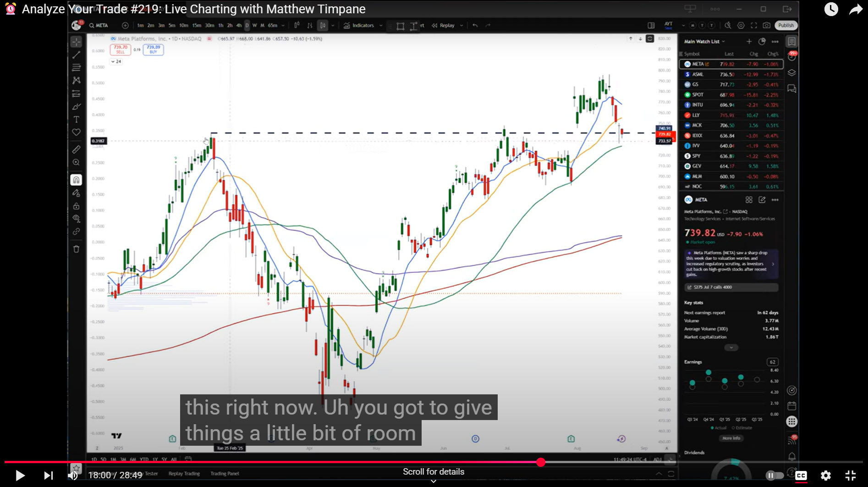Open YouTube player settings gear
868x487 pixels.
click(x=826, y=476)
